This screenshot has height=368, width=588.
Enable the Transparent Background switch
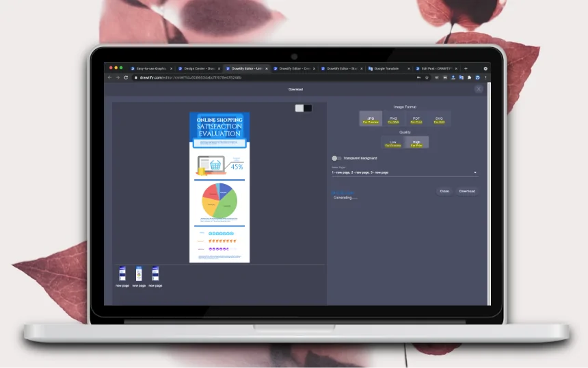(336, 158)
